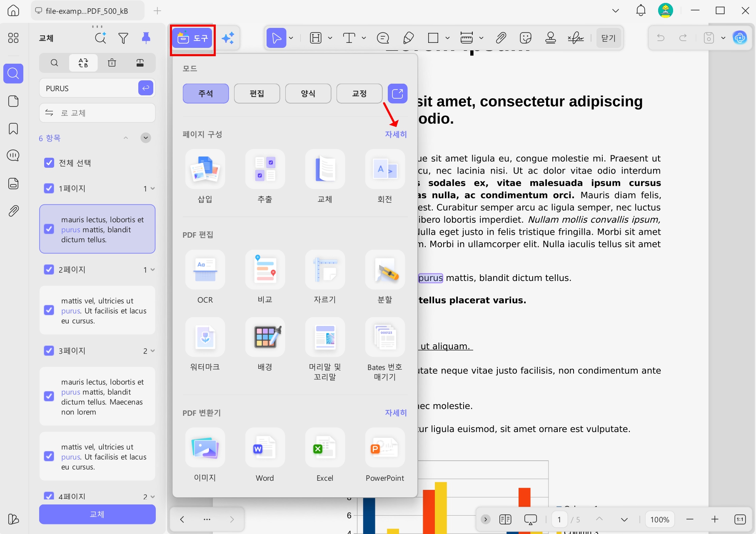This screenshot has height=534, width=756.
Task: Open the select cursor tool dropdown arrow
Action: (x=291, y=38)
